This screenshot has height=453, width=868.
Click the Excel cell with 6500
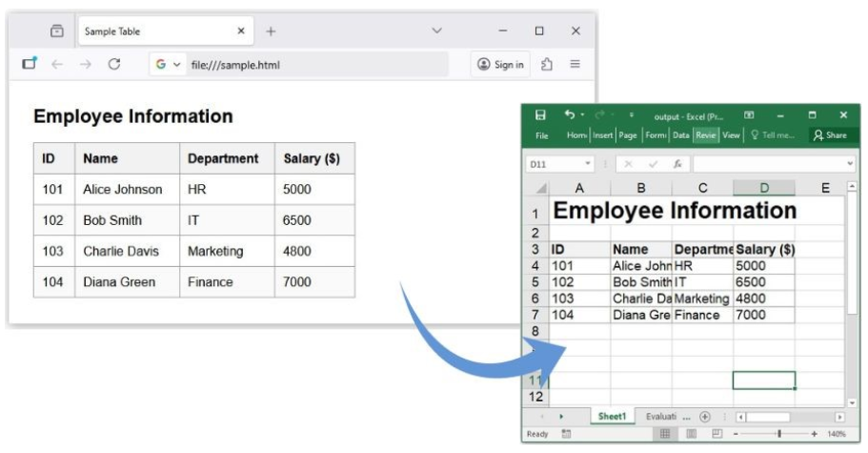(764, 282)
